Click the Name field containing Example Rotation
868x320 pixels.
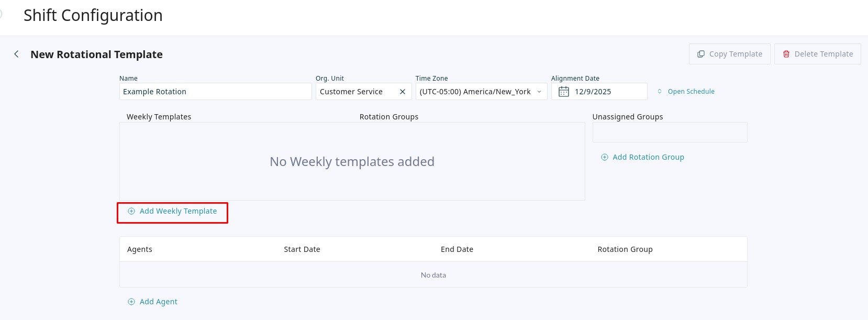coord(215,92)
